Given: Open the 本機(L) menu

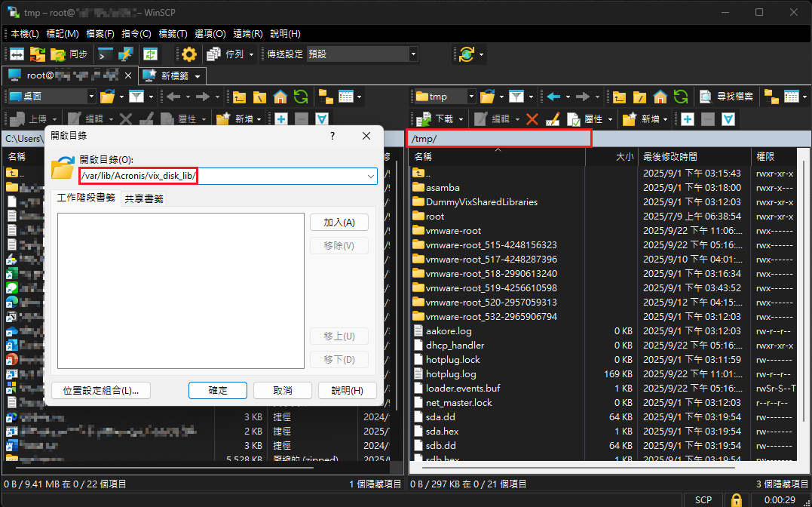Looking at the screenshot, I should [24, 34].
